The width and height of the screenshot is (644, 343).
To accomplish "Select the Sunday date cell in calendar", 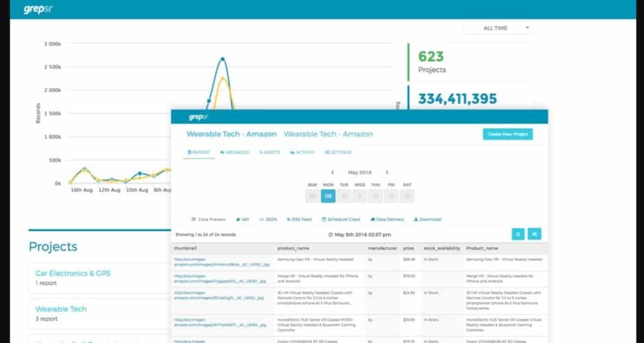I will click(312, 196).
